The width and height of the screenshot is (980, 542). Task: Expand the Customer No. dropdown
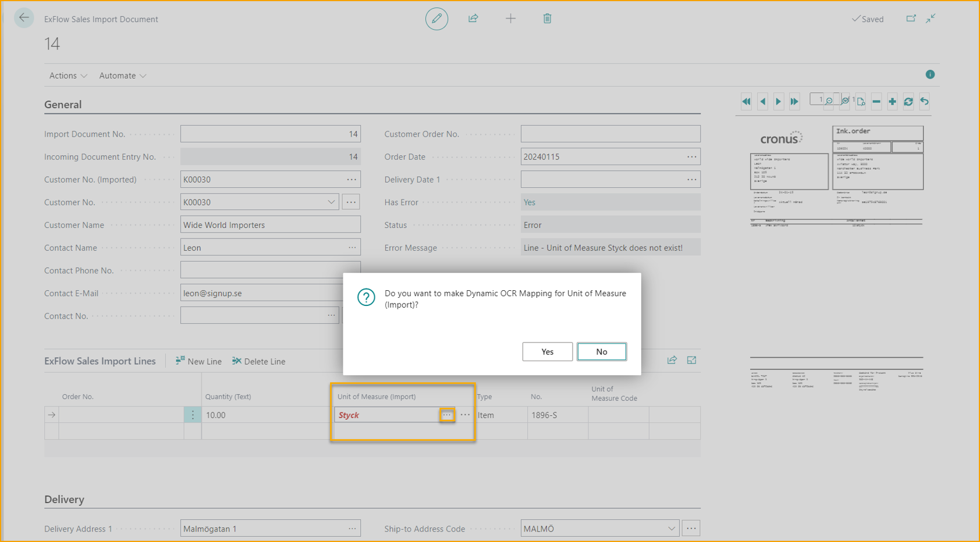331,202
